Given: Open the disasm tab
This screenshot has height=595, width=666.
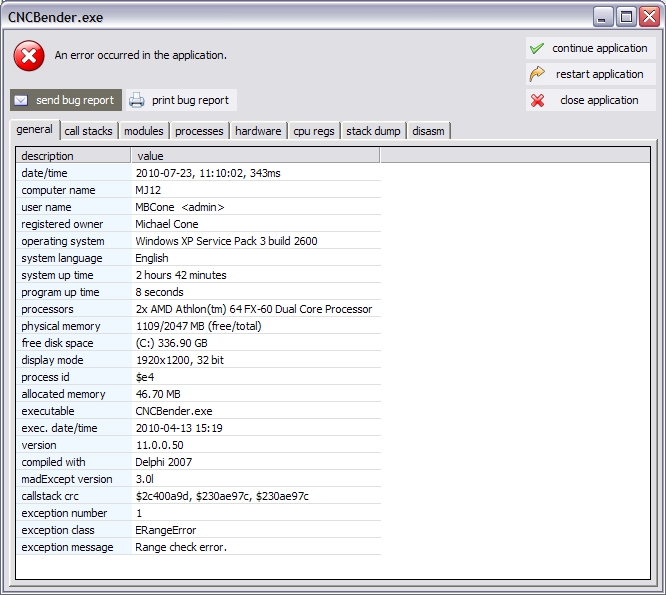Looking at the screenshot, I should [x=429, y=131].
